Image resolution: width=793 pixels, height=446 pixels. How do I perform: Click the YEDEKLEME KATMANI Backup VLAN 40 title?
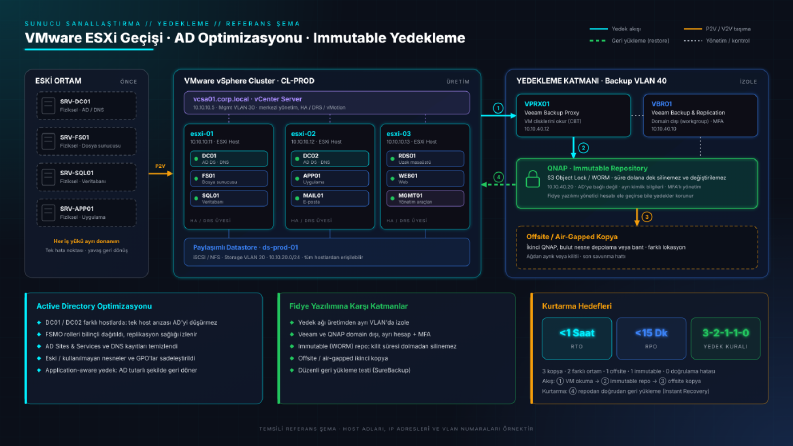[x=591, y=81]
